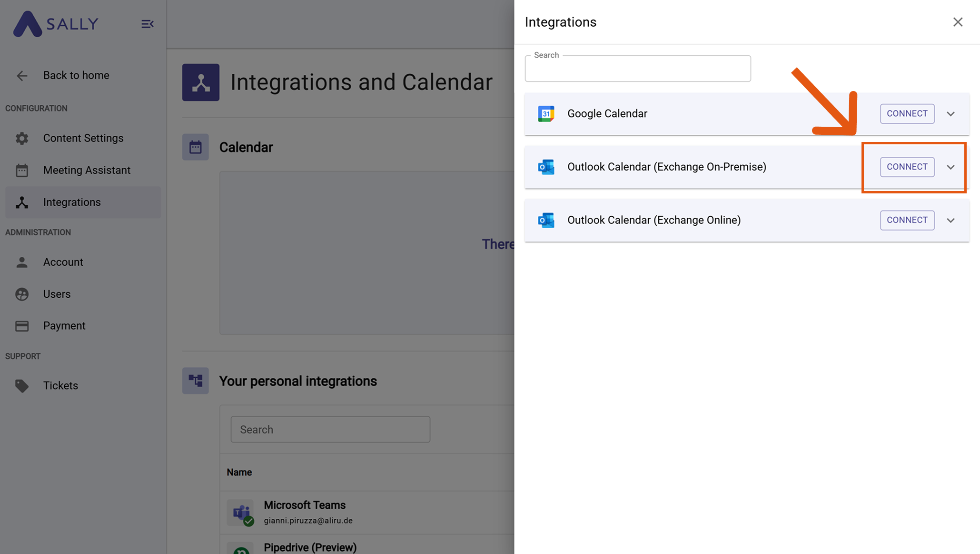Screen dimensions: 980x554
Task: Click the Users icon in sidebar
Action: 22,294
